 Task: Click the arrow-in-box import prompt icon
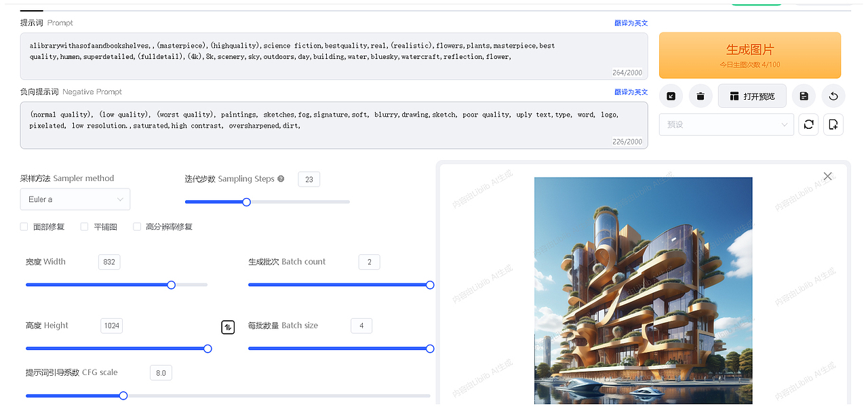[x=671, y=96]
